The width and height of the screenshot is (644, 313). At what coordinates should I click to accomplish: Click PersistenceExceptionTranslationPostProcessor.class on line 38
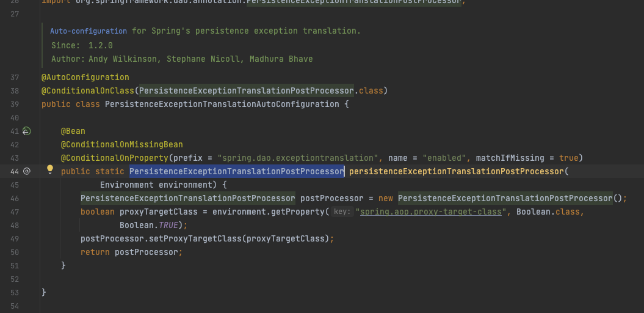click(261, 90)
